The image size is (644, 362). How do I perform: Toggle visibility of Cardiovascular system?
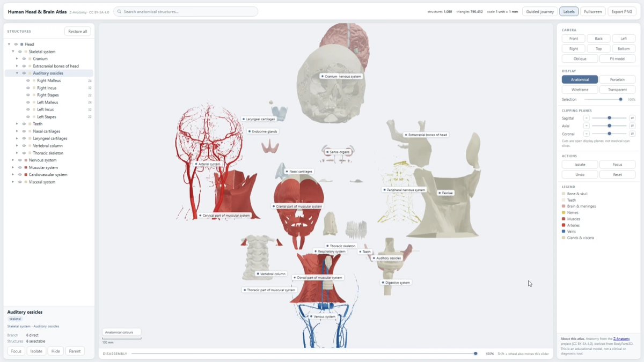click(20, 175)
